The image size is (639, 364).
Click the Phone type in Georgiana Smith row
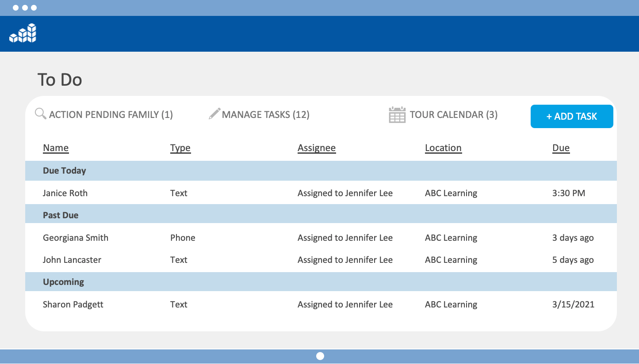coord(183,238)
